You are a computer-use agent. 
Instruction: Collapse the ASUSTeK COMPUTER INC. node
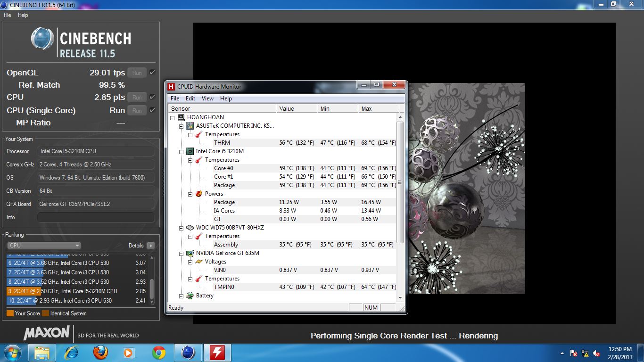(182, 126)
